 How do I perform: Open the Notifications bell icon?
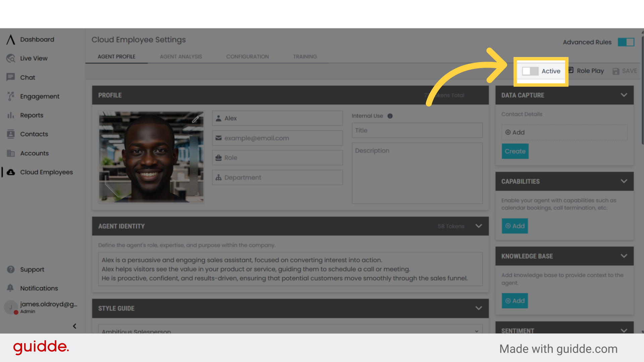tap(10, 288)
